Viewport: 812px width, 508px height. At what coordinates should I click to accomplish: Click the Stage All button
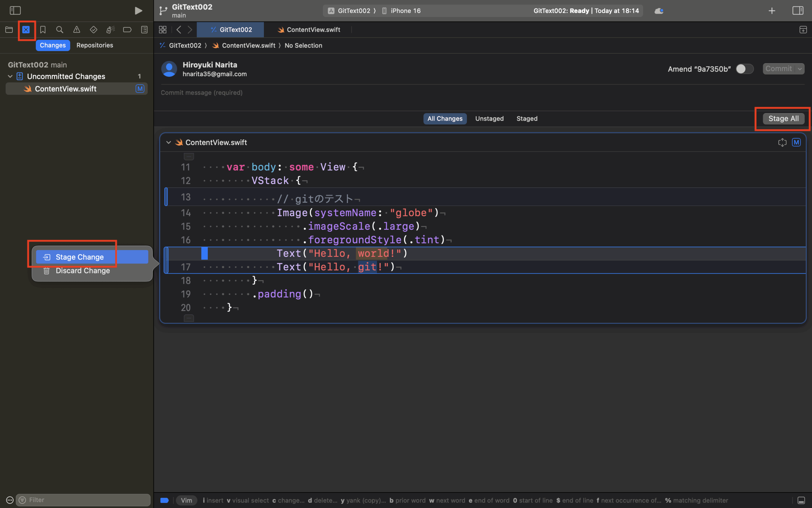[x=783, y=119]
